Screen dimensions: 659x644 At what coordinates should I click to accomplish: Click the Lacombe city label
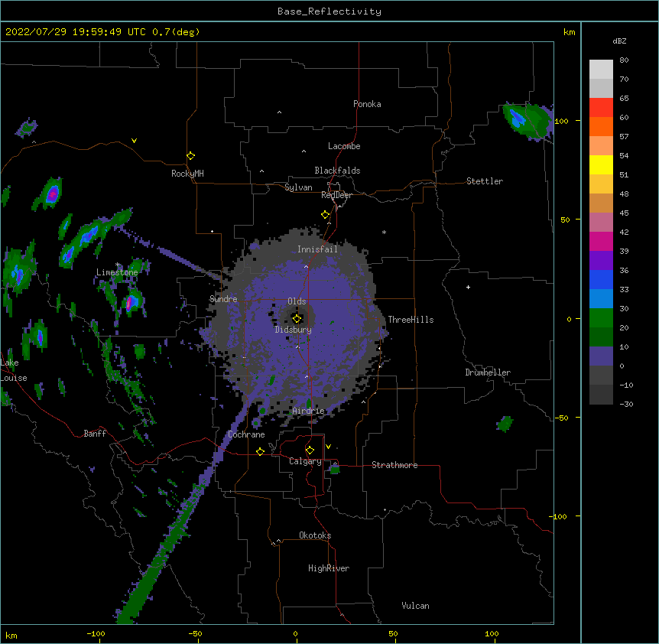point(344,146)
